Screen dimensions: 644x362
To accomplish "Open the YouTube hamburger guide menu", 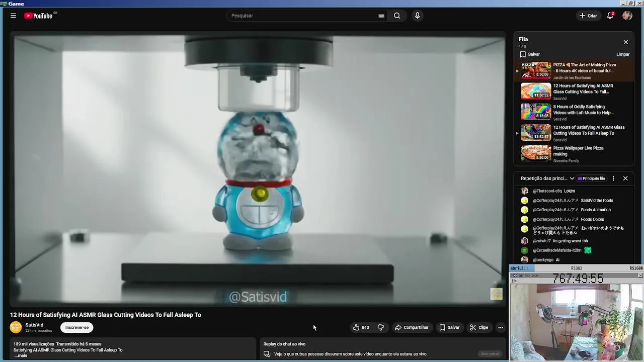I will (13, 16).
